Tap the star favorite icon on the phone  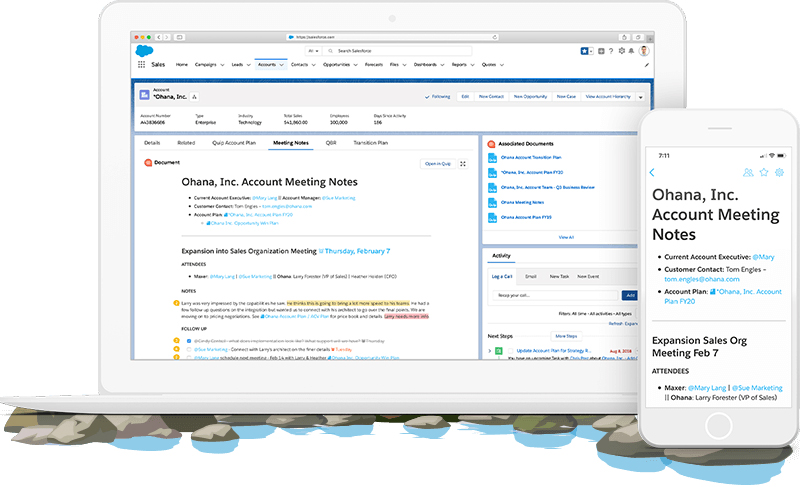pos(764,172)
